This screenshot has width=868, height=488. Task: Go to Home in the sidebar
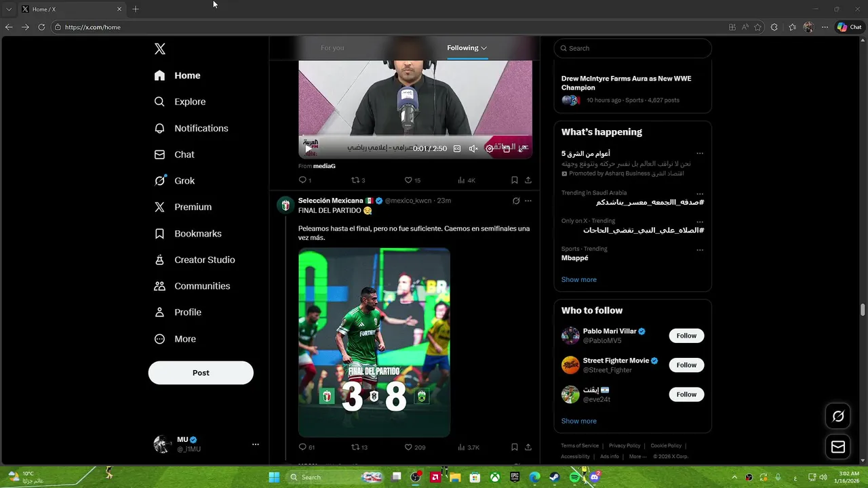pyautogui.click(x=178, y=75)
